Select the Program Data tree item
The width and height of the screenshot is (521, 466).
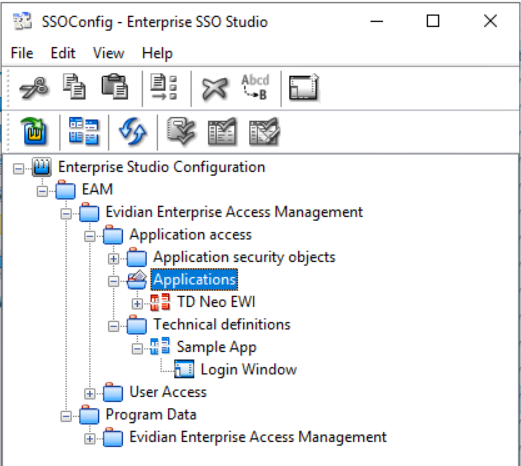click(151, 414)
